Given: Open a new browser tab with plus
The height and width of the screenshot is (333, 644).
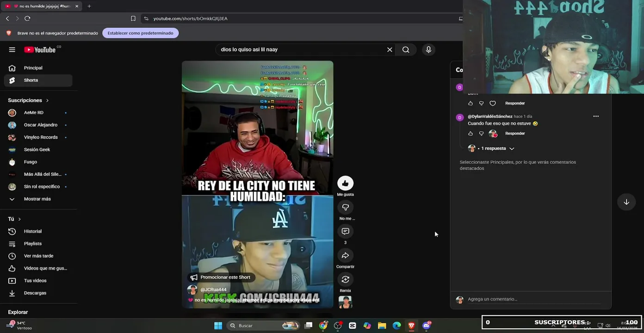Looking at the screenshot, I should point(89,6).
